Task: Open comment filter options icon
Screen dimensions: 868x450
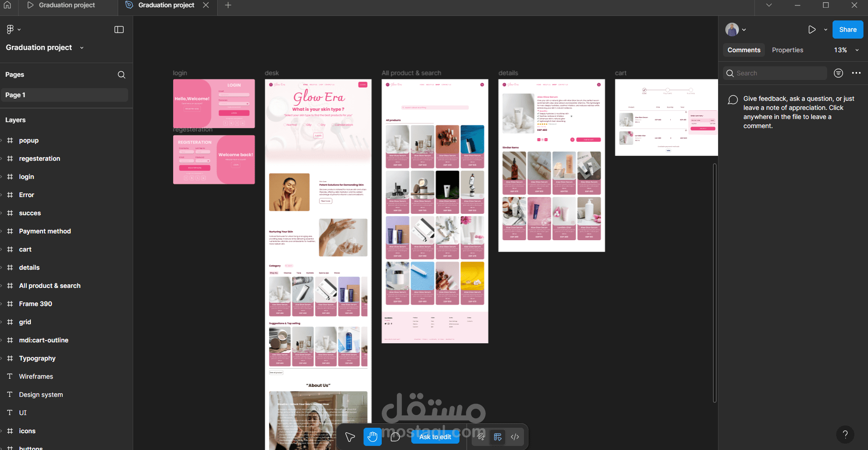Action: coord(838,73)
